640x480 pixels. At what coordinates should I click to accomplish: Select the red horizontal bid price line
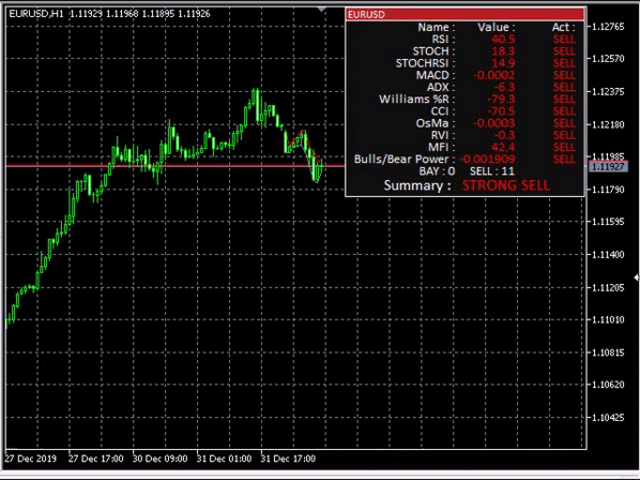coord(176,166)
